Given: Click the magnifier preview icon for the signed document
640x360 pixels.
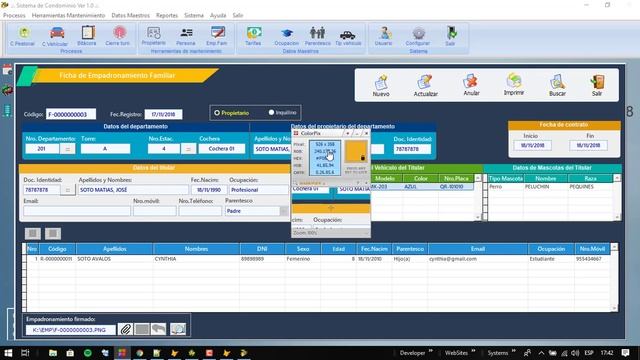Looking at the screenshot, I should click(178, 329).
